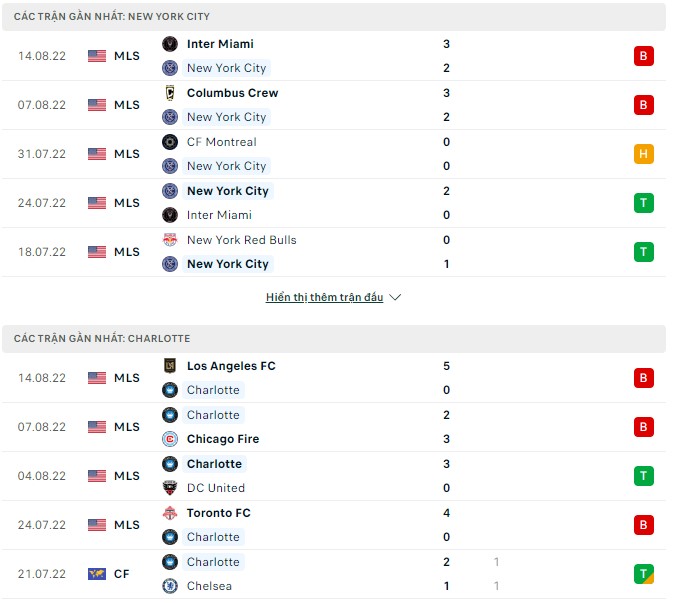The image size is (673, 603).
Task: Click the Toronto FC logo
Action: (169, 513)
